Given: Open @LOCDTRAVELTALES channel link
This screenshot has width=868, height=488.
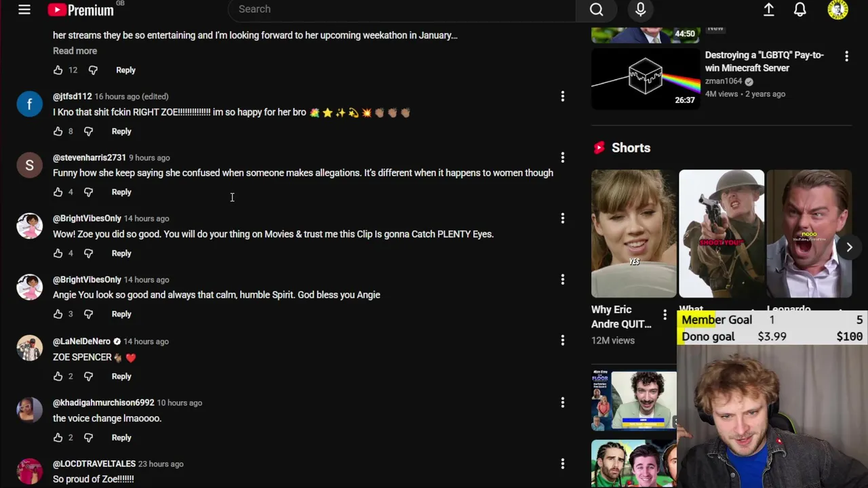Looking at the screenshot, I should (x=94, y=464).
